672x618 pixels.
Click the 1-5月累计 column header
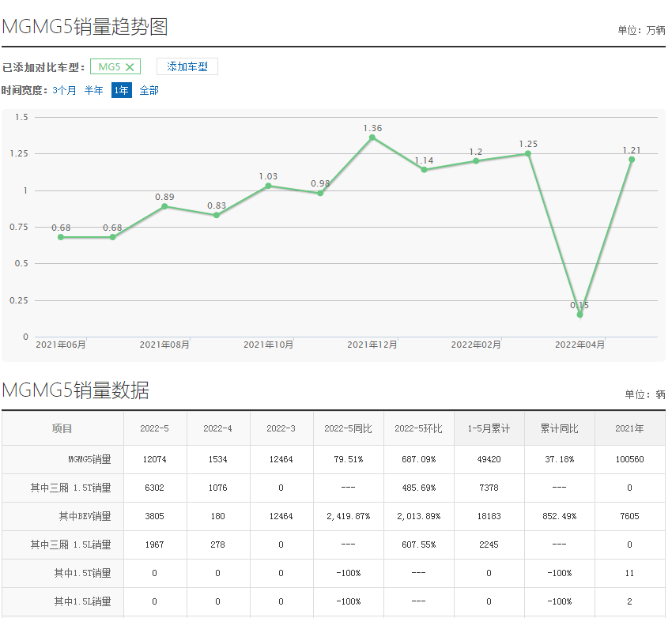[x=489, y=428]
